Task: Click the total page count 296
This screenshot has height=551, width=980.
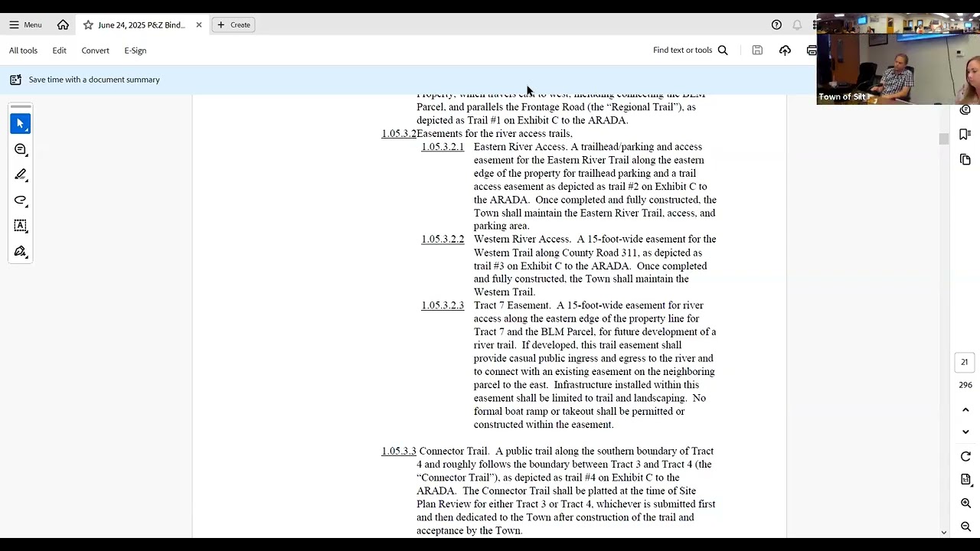Action: (x=965, y=385)
